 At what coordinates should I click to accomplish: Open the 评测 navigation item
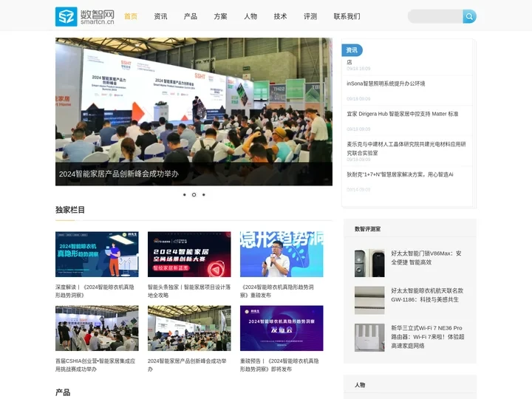(310, 16)
